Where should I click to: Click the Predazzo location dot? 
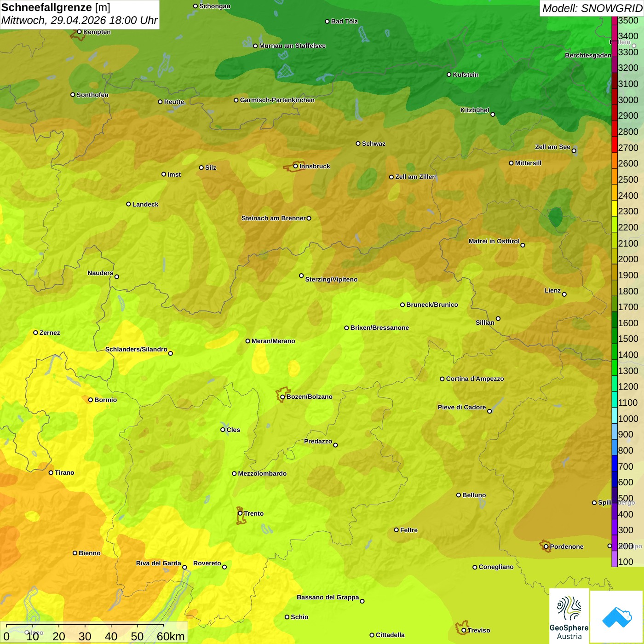[335, 445]
